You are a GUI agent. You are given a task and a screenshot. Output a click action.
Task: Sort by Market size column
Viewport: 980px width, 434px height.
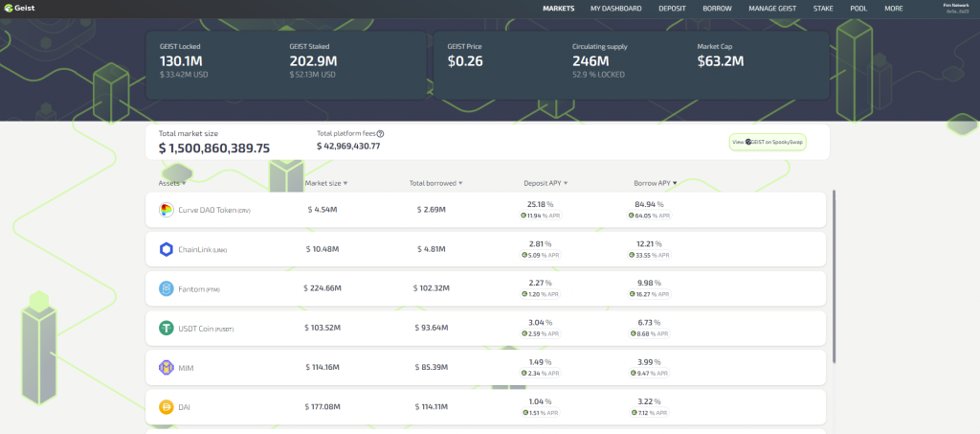326,183
